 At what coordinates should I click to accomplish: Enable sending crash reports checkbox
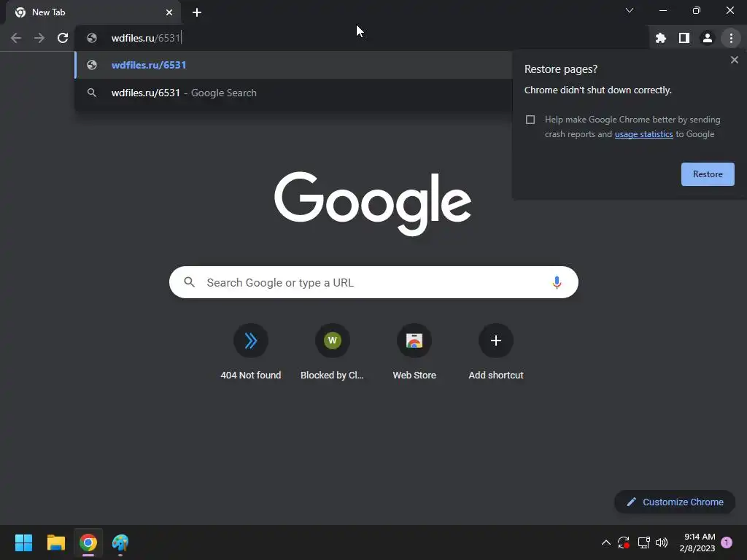(x=530, y=120)
